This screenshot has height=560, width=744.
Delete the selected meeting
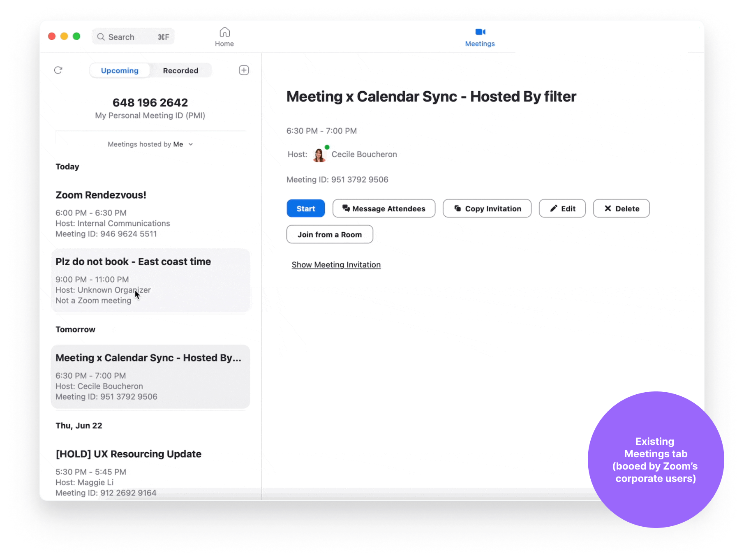click(x=621, y=209)
